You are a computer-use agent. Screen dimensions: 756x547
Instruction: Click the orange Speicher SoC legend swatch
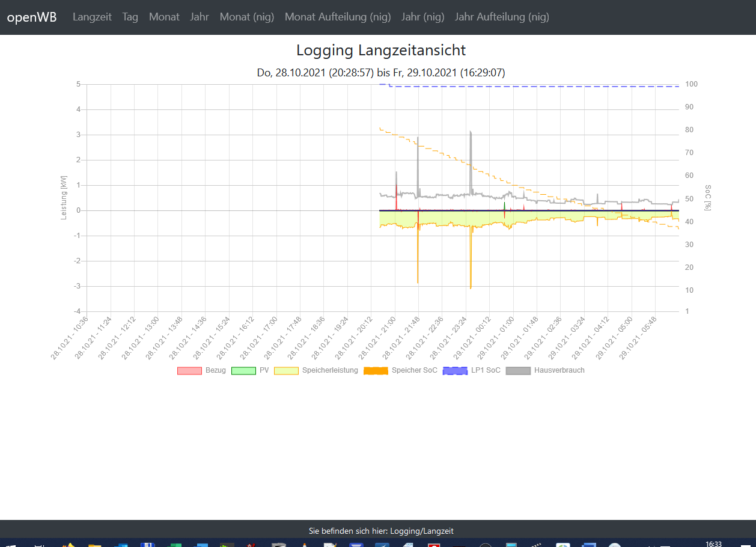376,370
